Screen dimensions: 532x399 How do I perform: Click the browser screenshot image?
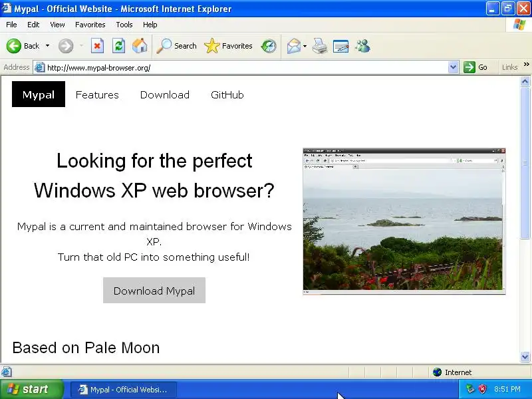click(x=404, y=221)
